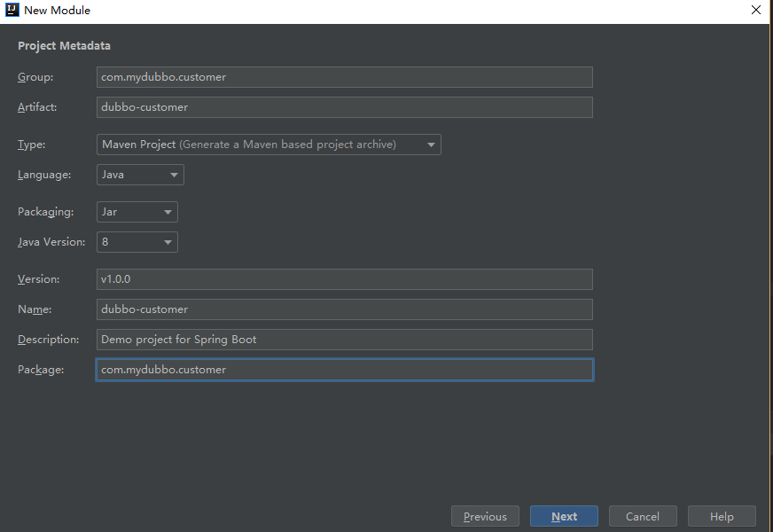Click the New Module title text
The height and width of the screenshot is (532, 773).
pyautogui.click(x=58, y=11)
